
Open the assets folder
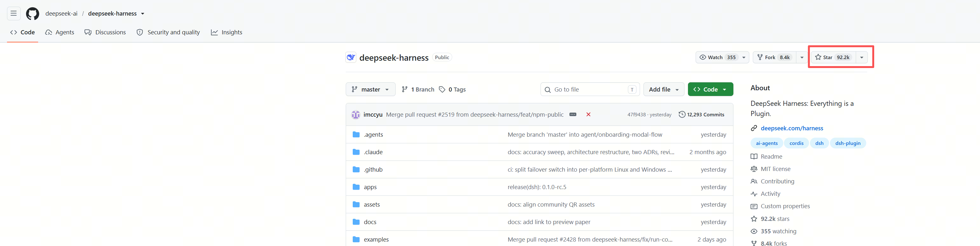(x=372, y=205)
